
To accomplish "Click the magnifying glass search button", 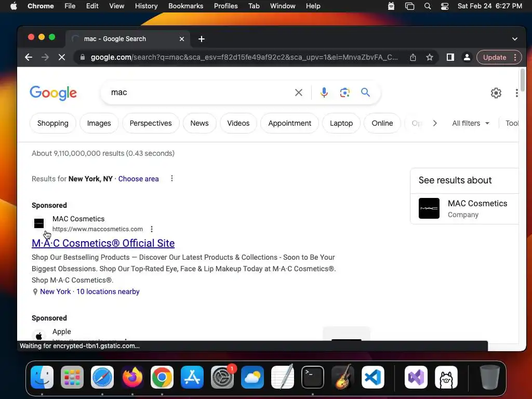I will [x=365, y=92].
